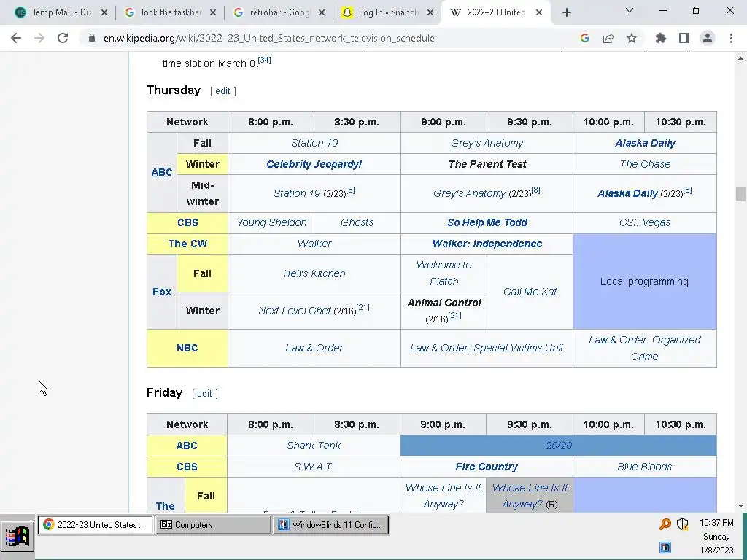Open Law & Order: Organized Crime link
This screenshot has height=560, width=747.
[645, 348]
